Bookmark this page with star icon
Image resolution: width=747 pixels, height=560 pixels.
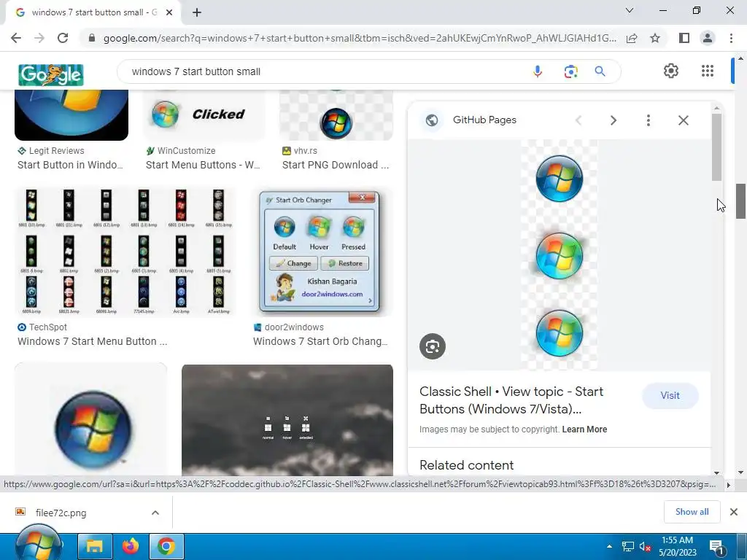tap(655, 38)
